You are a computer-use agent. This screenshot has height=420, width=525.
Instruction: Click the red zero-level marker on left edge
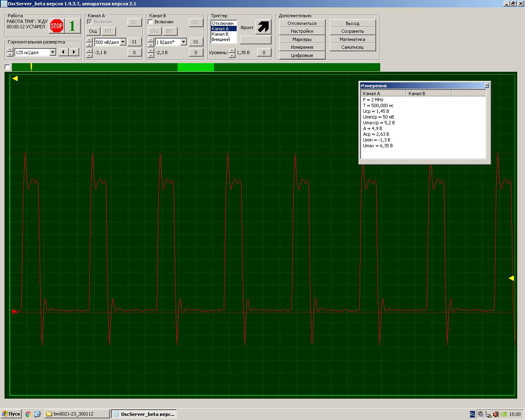pyautogui.click(x=15, y=312)
